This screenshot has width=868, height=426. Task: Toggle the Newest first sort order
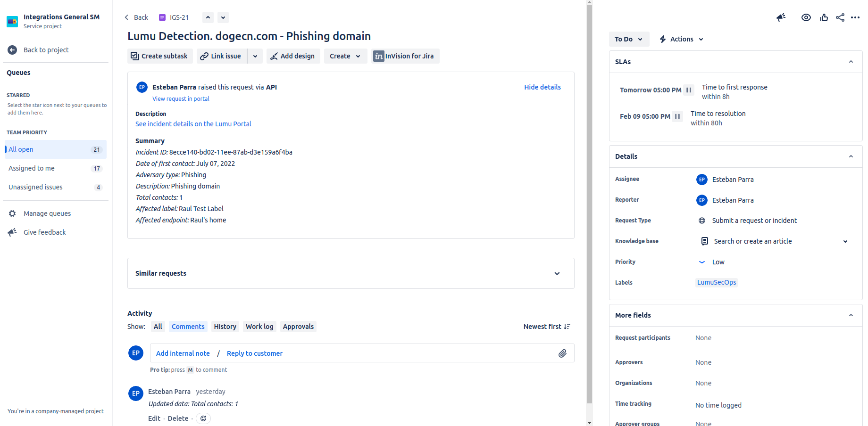[x=547, y=327]
